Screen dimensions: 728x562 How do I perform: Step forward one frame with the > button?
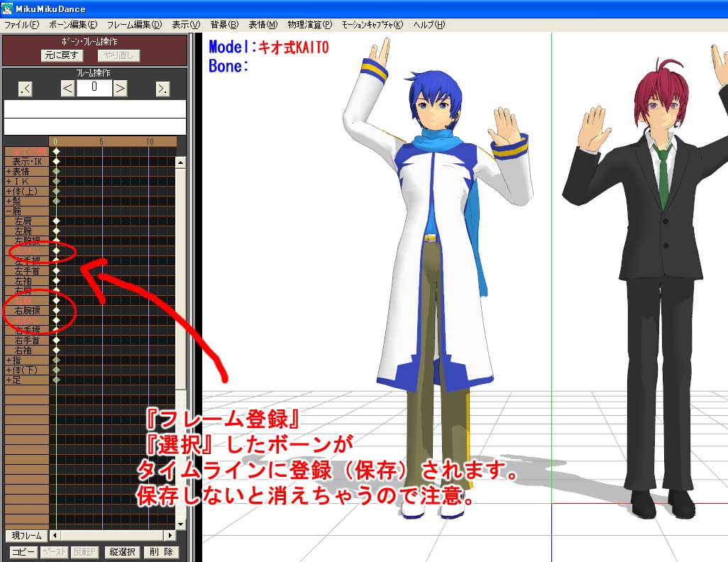click(x=120, y=88)
